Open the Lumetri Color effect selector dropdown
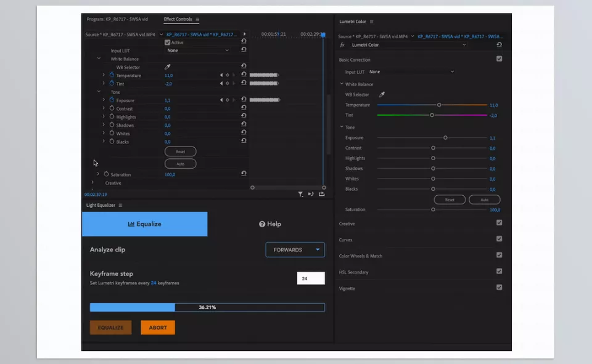 point(408,45)
